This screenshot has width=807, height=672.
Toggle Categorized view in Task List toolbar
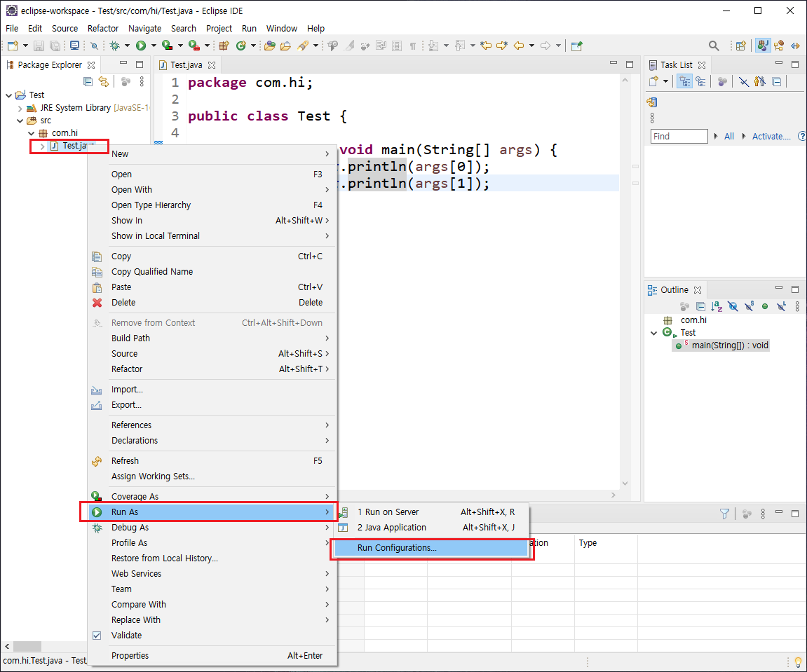pos(684,81)
